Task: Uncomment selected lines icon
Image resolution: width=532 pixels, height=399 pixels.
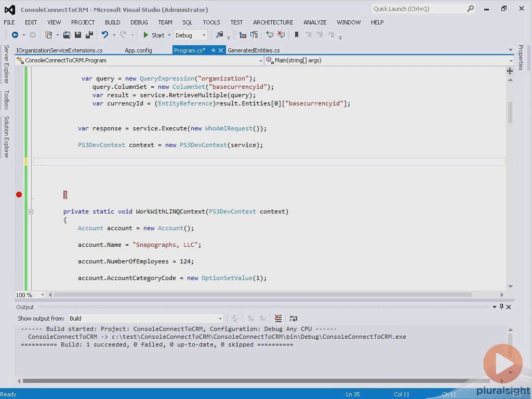Action: point(281,35)
